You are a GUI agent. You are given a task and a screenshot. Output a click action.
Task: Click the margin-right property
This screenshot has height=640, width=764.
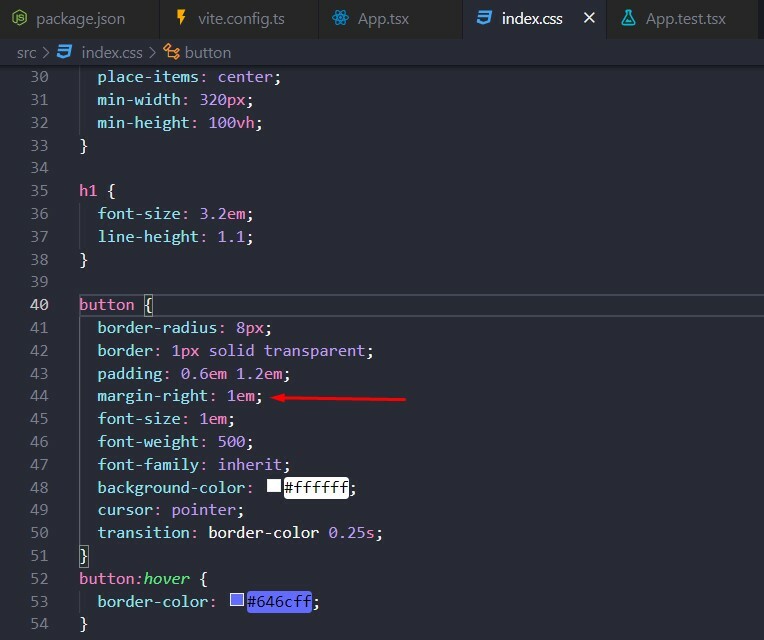click(x=153, y=396)
